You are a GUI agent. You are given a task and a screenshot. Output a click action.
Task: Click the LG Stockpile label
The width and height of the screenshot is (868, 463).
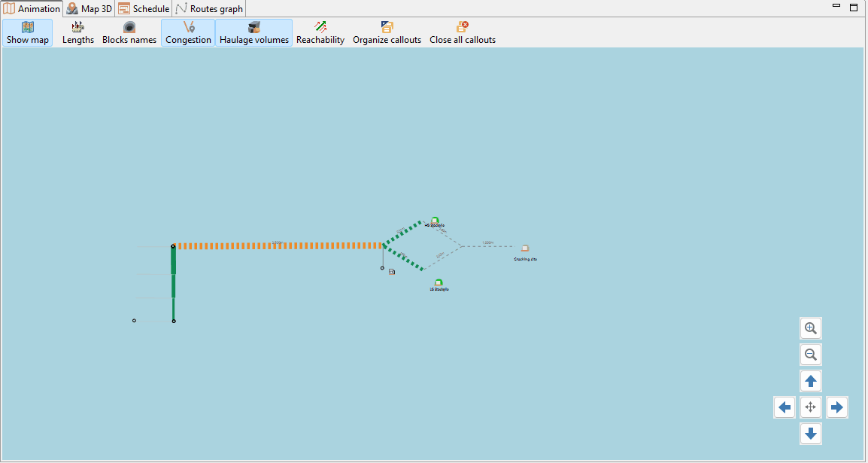(x=439, y=289)
